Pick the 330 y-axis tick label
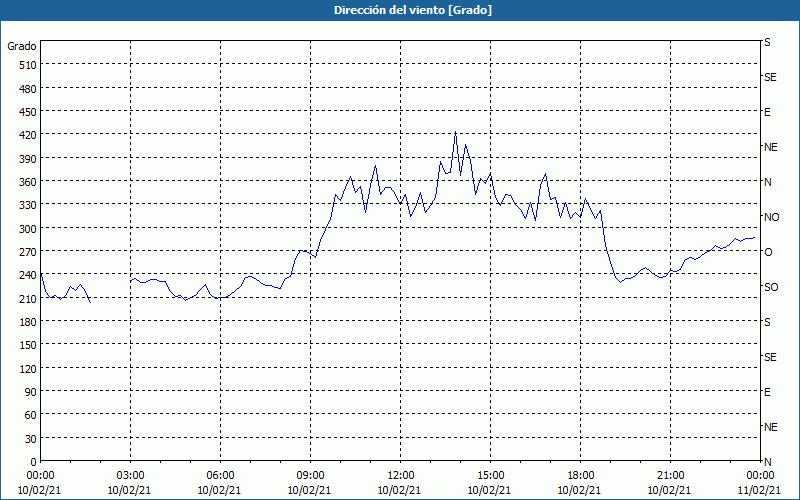The width and height of the screenshot is (800, 500). coord(28,205)
